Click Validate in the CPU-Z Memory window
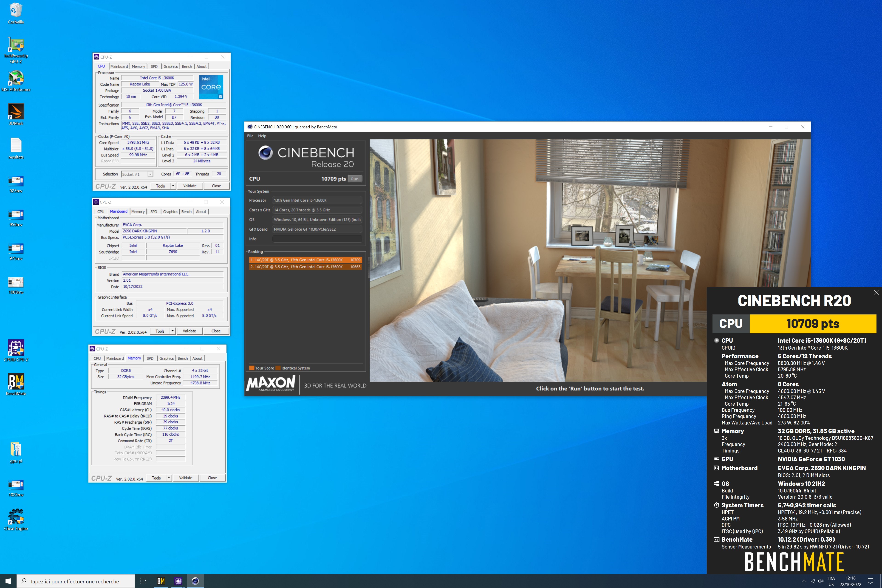Viewport: 882px width, 588px height. click(x=186, y=478)
